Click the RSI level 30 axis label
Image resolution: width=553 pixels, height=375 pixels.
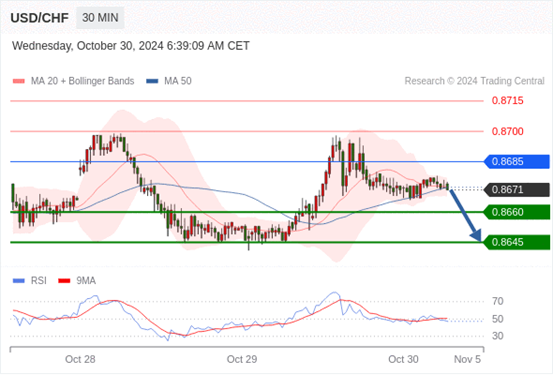498,336
